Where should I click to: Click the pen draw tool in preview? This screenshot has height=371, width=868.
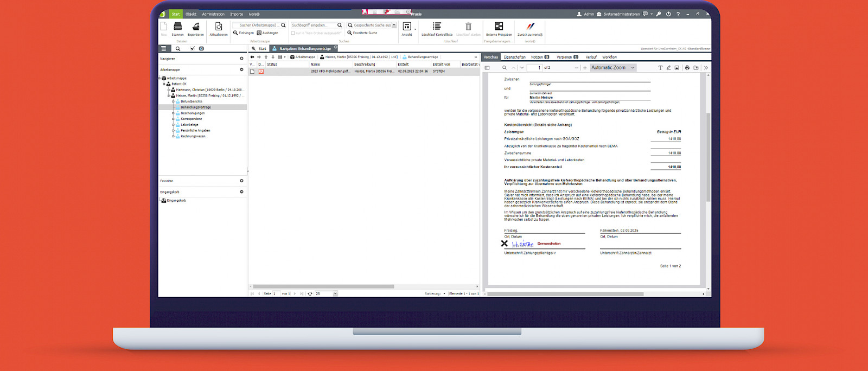668,68
